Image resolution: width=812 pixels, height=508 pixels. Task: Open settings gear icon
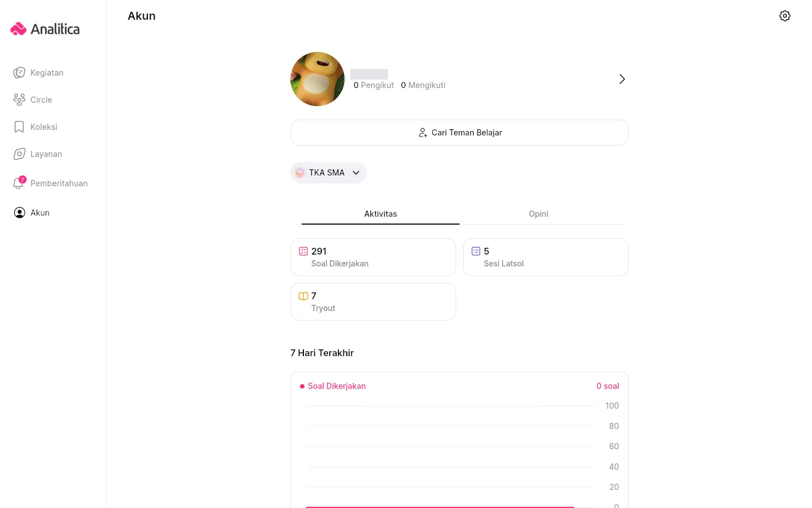click(784, 16)
